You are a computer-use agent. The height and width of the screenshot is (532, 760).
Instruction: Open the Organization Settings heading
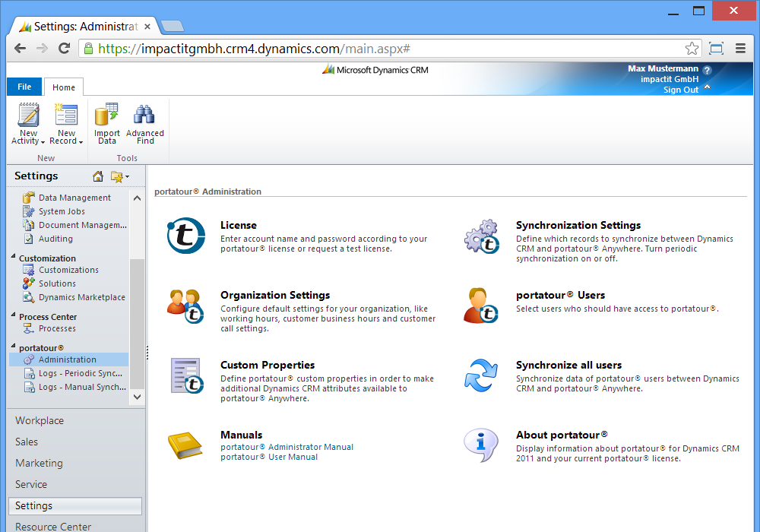tap(275, 295)
